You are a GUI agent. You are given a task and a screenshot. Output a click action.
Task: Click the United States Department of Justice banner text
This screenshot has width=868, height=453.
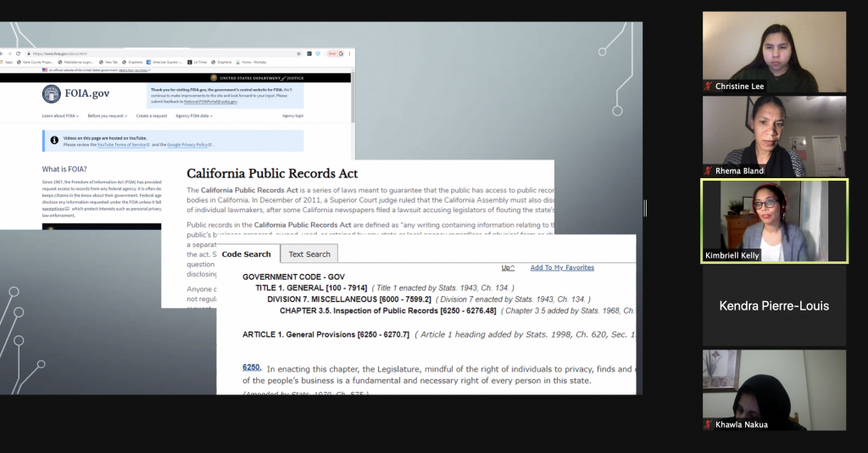point(261,78)
